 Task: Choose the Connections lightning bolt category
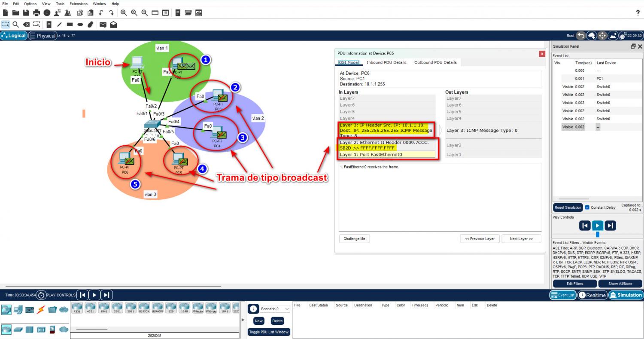[x=41, y=309]
